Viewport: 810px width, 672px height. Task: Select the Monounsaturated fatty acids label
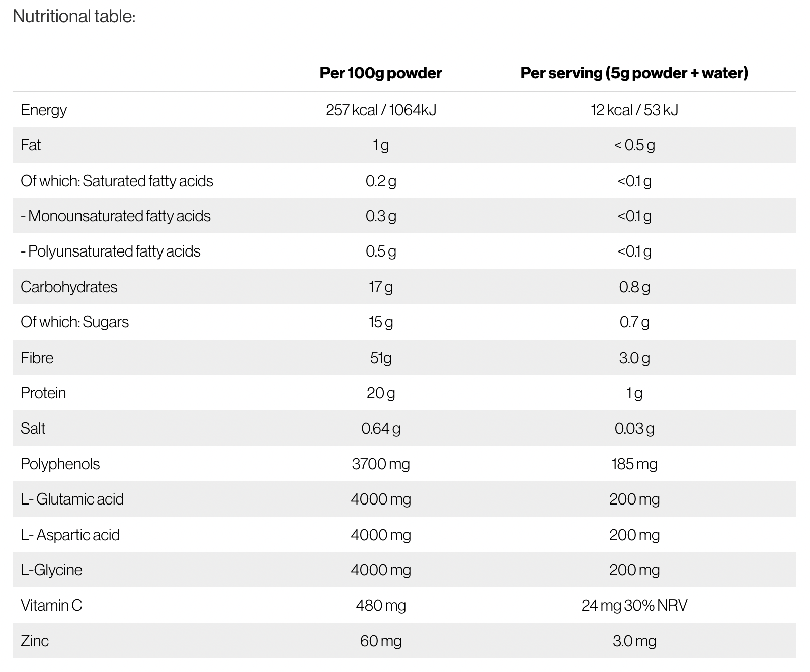pyautogui.click(x=116, y=216)
